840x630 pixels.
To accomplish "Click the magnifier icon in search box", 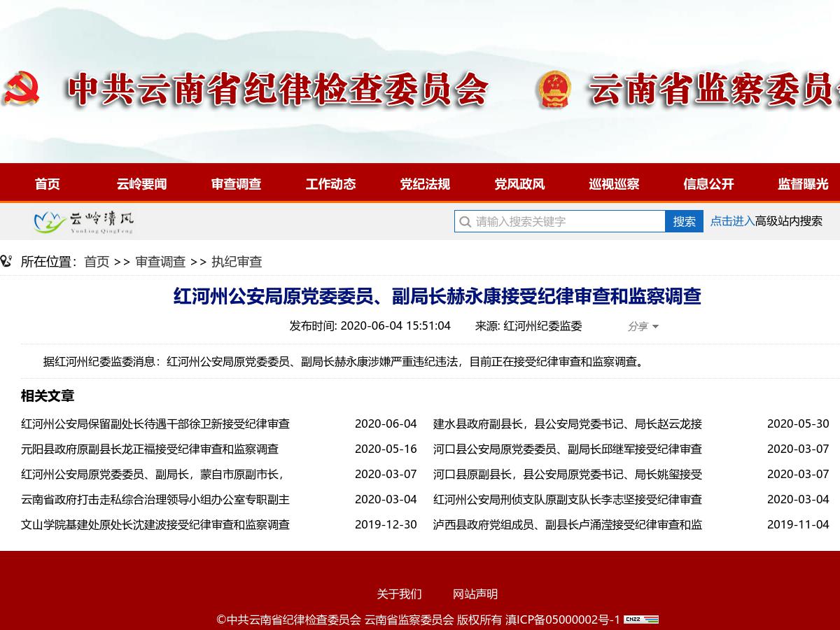I will pyautogui.click(x=465, y=222).
